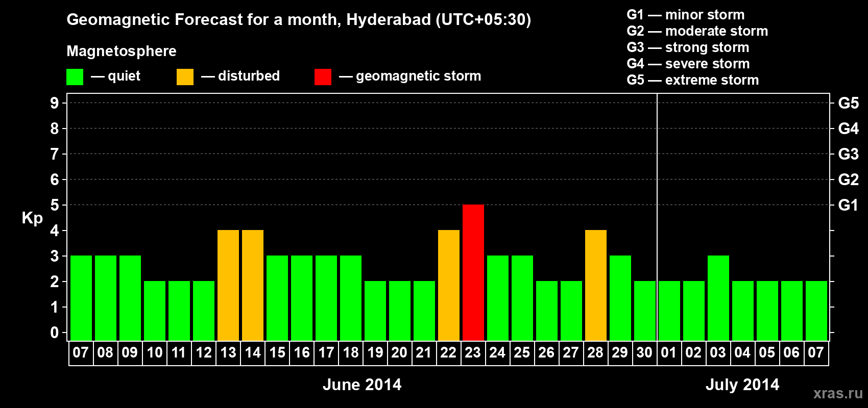Select the orange bar for June 13
This screenshot has width=868, height=408.
coord(228,286)
